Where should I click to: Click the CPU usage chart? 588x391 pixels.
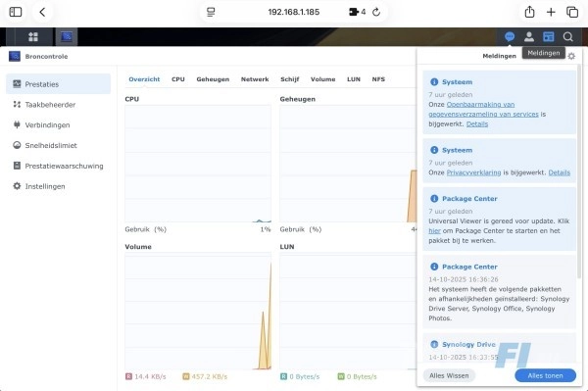coord(198,164)
